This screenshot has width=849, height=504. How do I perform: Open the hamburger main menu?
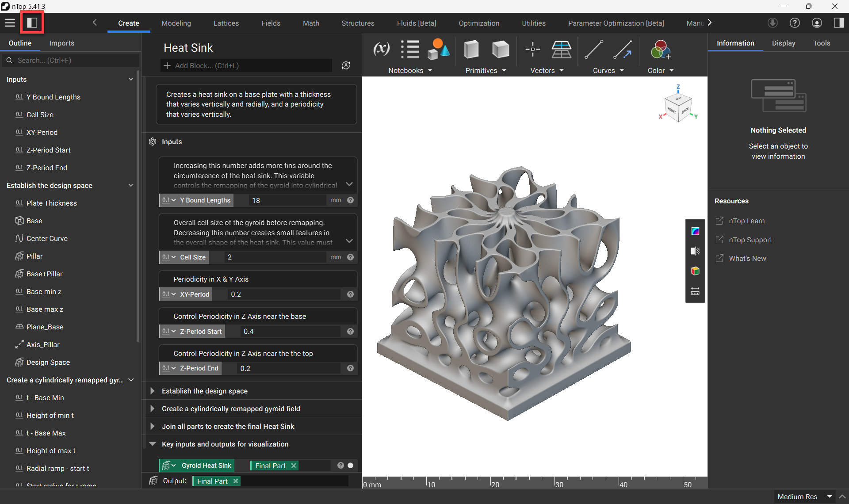coord(10,23)
